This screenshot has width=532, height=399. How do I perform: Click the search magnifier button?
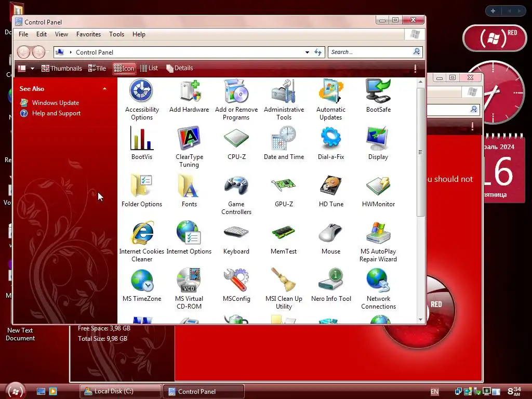coord(417,51)
